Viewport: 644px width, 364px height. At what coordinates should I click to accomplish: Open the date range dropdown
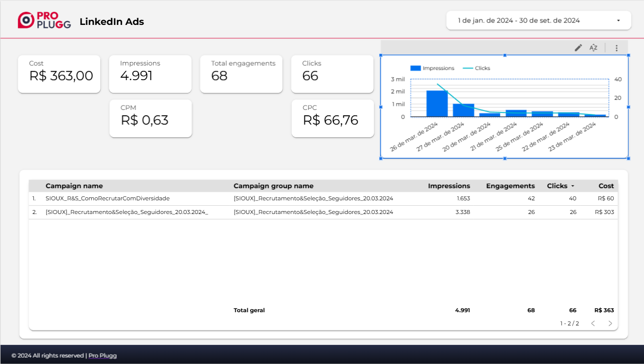tap(538, 21)
